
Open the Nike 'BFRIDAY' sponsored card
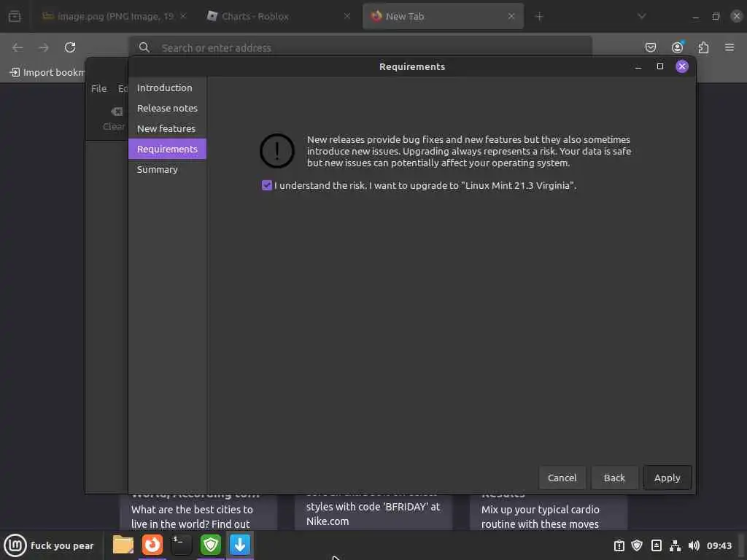pos(373,513)
